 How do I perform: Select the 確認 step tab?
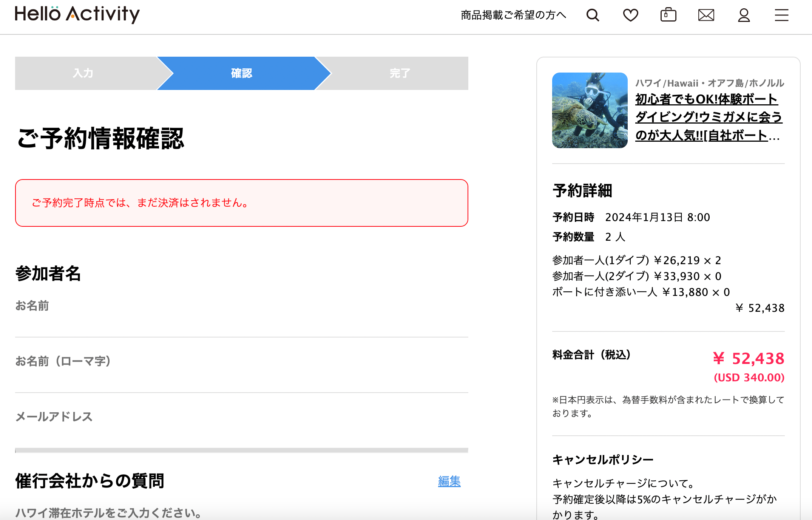pos(242,73)
